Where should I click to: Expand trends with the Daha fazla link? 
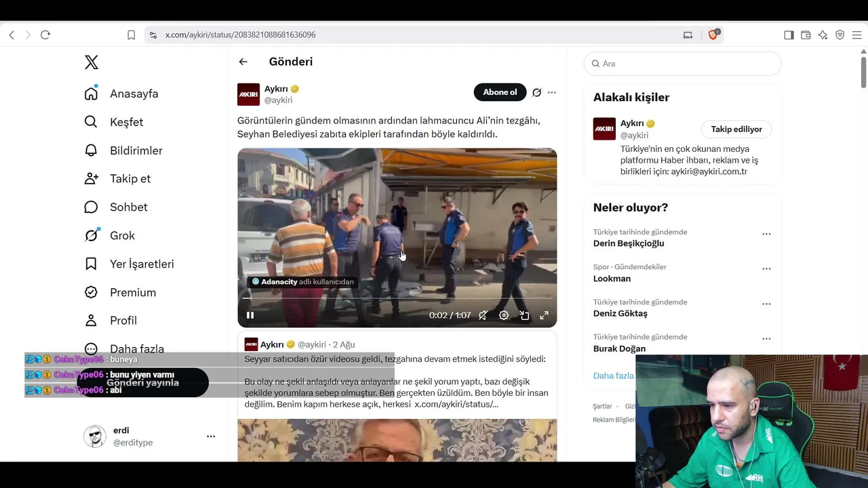point(613,375)
